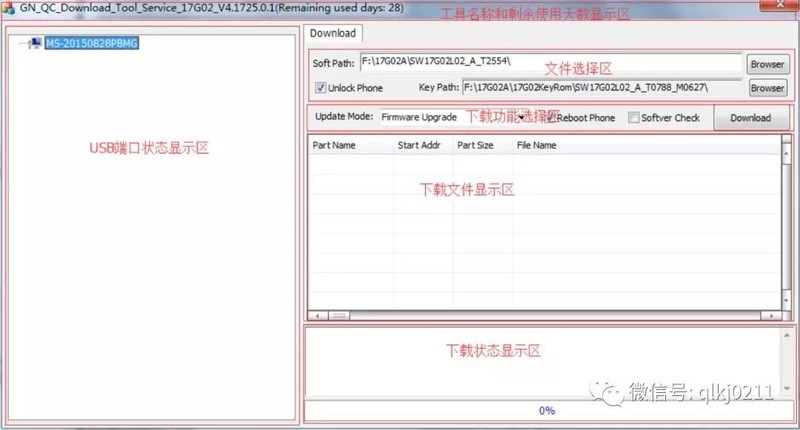Viewport: 800px width, 430px height.
Task: Close the GN_QC_Download_Tool window
Action: (779, 5)
